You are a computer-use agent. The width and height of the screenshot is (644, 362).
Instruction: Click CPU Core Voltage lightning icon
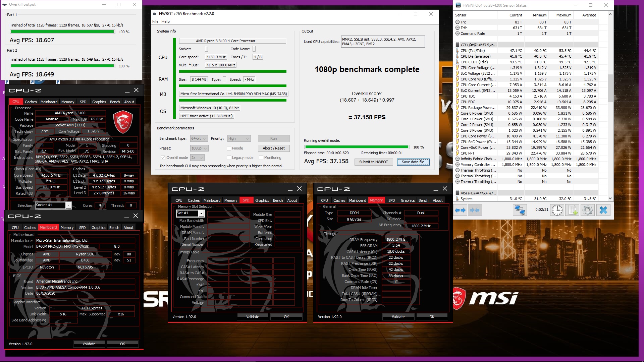point(458,68)
